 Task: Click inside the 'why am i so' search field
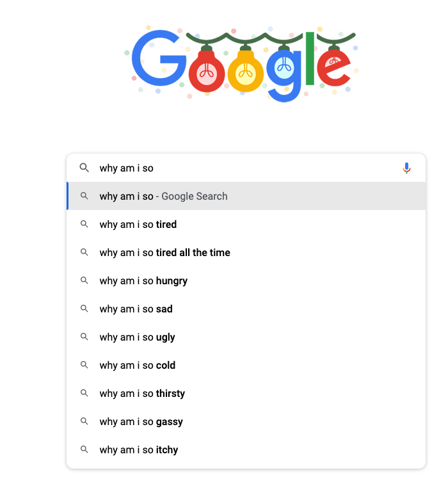tap(247, 168)
